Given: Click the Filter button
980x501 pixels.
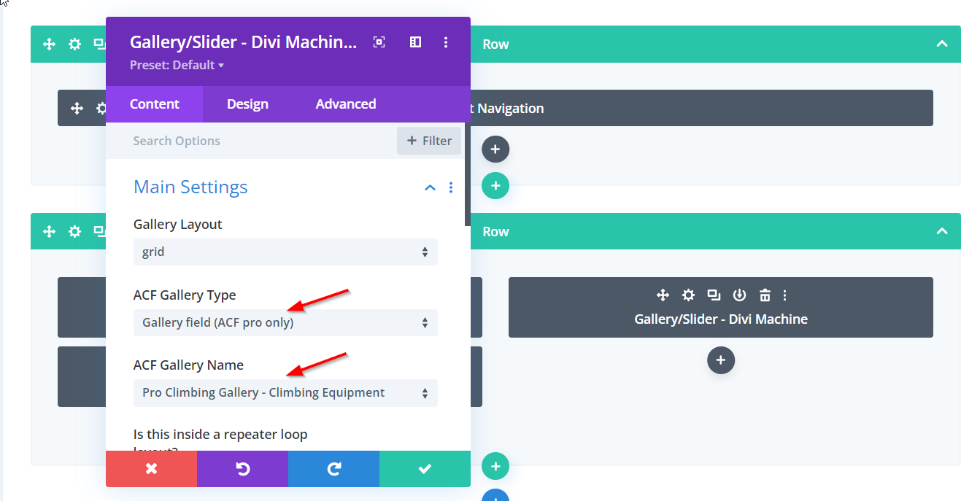Looking at the screenshot, I should (429, 141).
